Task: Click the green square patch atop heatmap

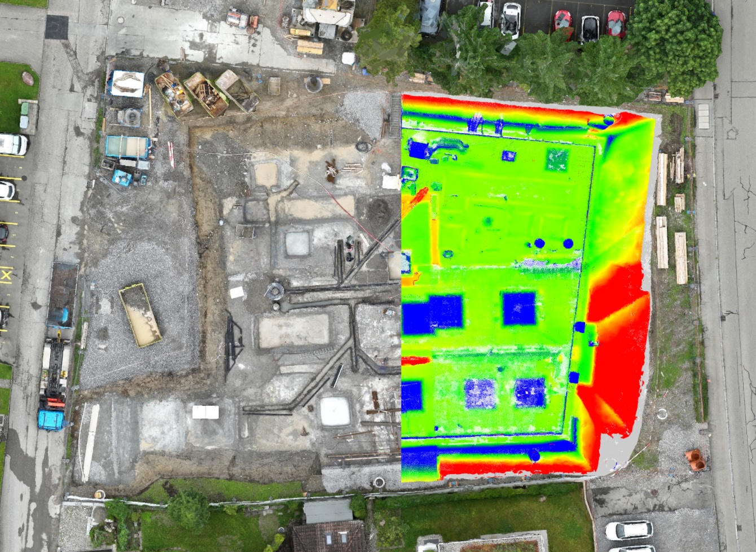Action: [557, 160]
